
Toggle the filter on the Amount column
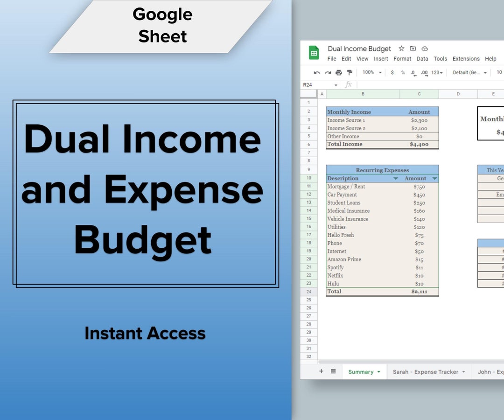tap(435, 178)
